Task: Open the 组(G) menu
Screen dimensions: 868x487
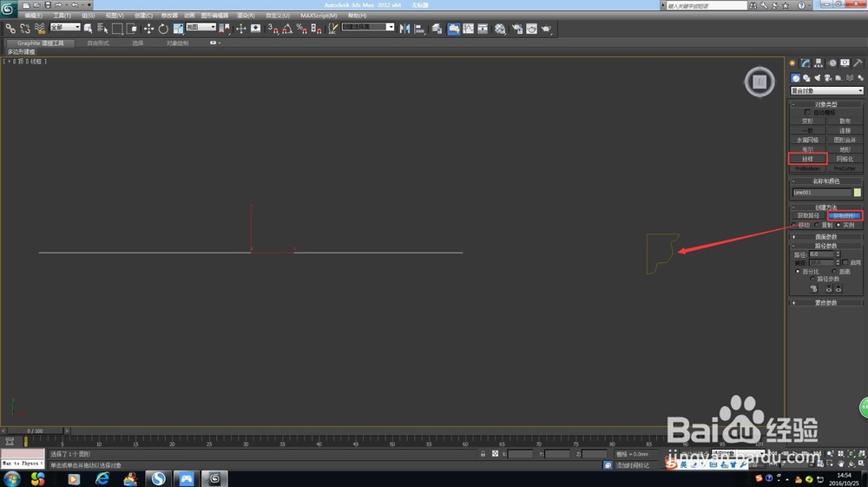Action: pos(89,16)
